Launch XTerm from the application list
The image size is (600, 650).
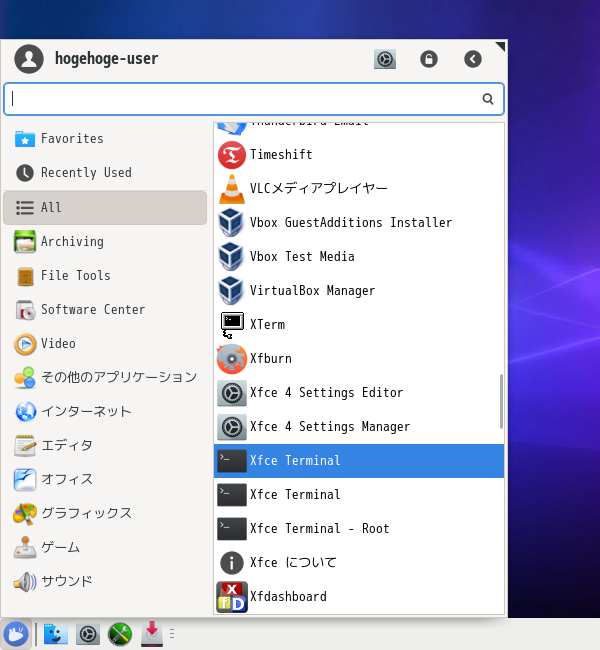tap(359, 325)
